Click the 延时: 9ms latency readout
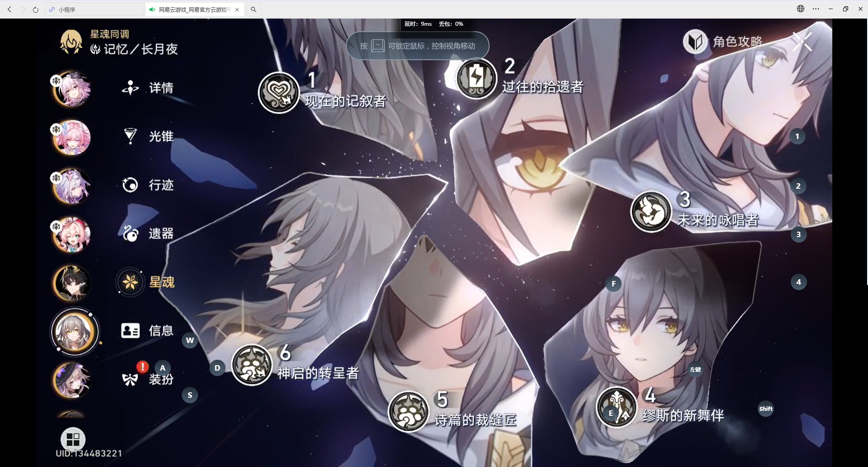 (418, 24)
